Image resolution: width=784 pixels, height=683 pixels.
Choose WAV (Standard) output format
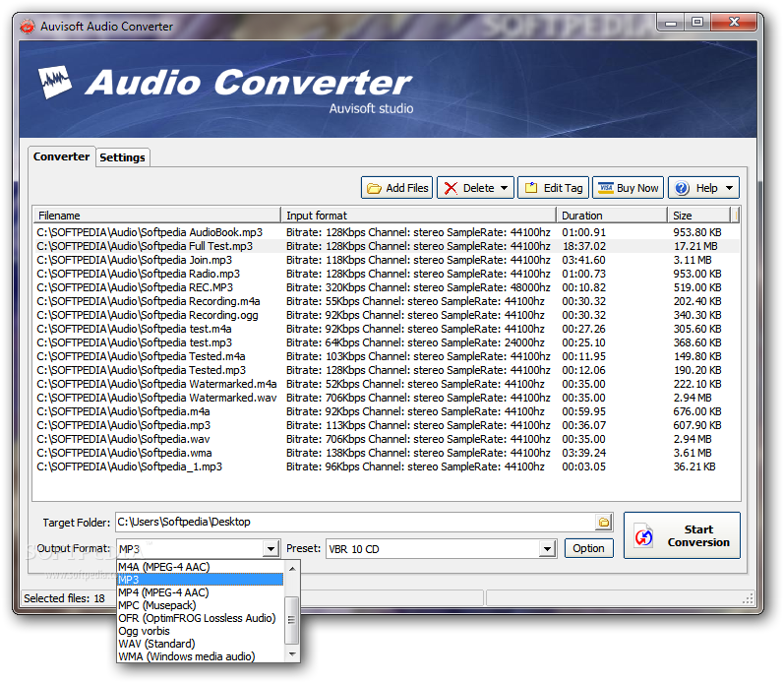[200, 644]
